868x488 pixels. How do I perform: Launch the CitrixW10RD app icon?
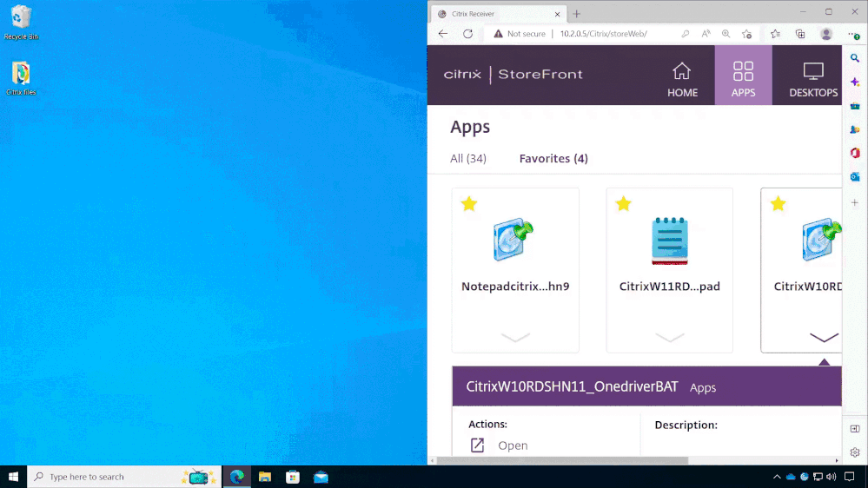(x=822, y=240)
